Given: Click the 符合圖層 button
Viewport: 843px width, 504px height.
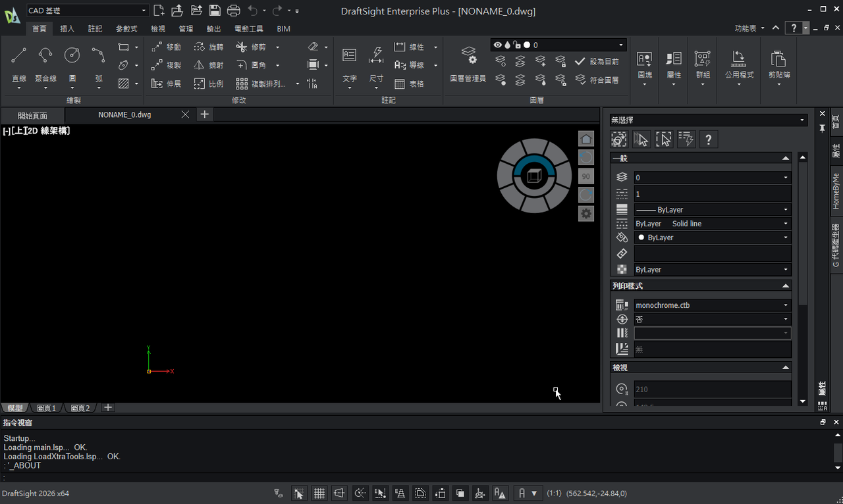Looking at the screenshot, I should pos(597,80).
